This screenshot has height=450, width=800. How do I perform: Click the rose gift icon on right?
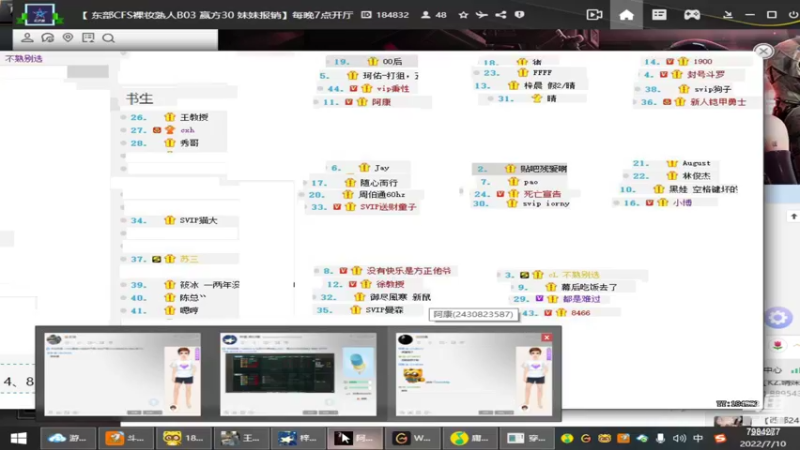click(778, 345)
